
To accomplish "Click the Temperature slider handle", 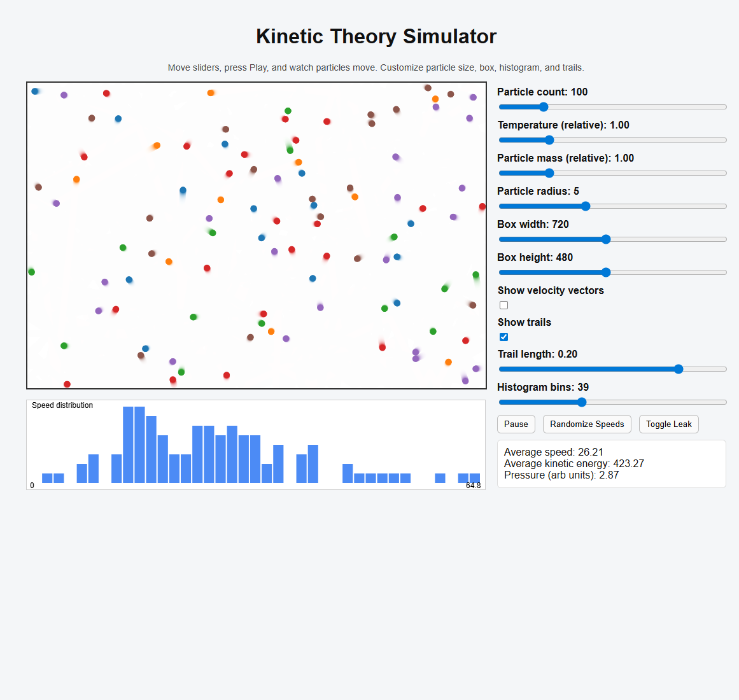I will (x=549, y=140).
